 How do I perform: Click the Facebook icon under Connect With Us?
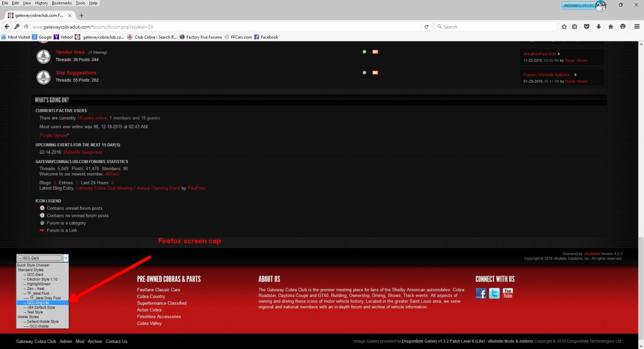481,293
